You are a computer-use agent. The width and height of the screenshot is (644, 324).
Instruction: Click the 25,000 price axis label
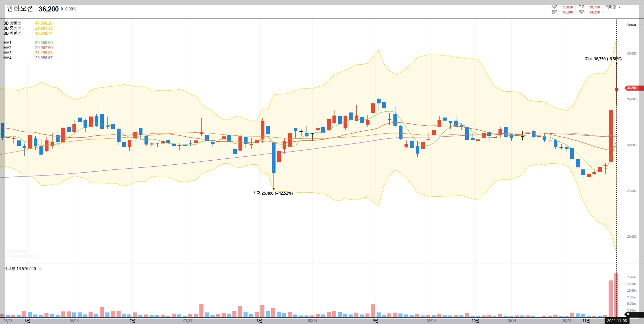click(x=632, y=191)
